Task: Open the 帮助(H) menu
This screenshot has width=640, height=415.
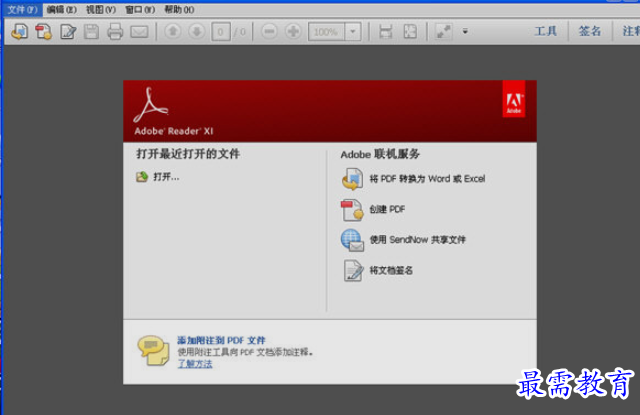Action: click(x=179, y=9)
